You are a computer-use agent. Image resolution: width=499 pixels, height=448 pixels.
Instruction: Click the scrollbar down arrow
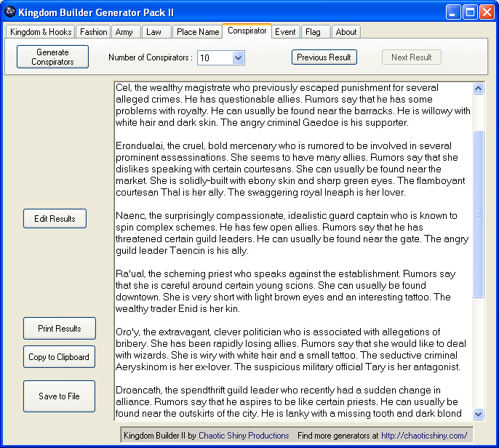tap(479, 414)
